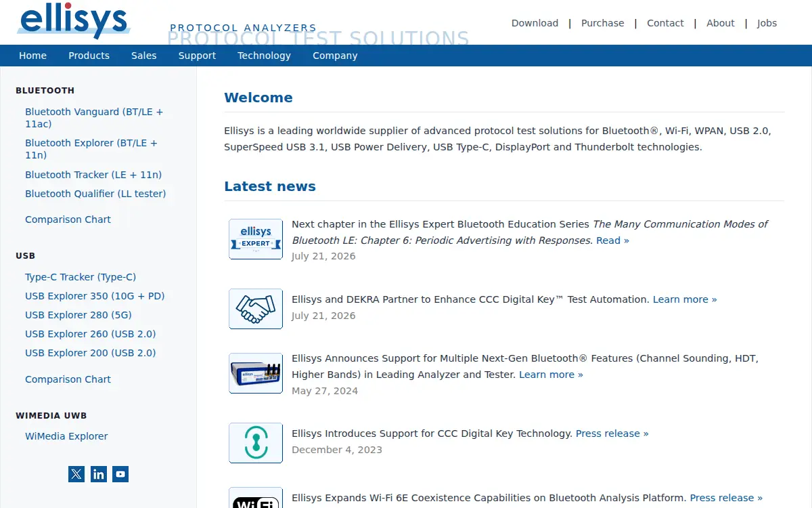
Task: Open the Company menu
Action: click(335, 56)
